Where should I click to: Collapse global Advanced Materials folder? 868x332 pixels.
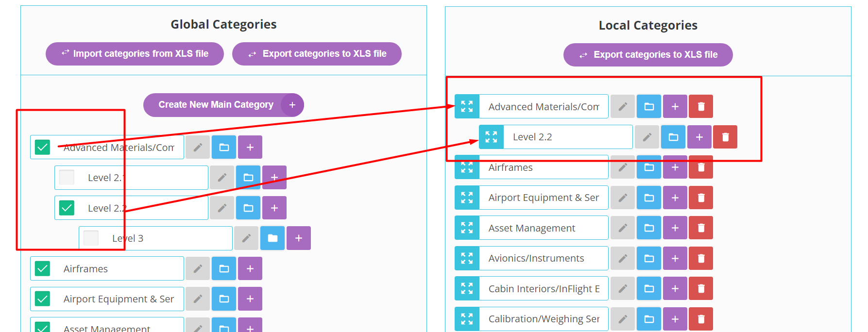click(x=224, y=147)
